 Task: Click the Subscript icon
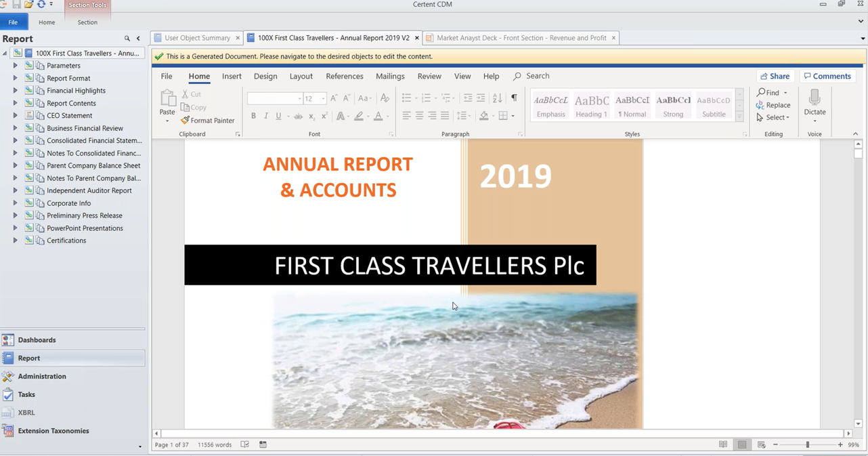click(312, 117)
